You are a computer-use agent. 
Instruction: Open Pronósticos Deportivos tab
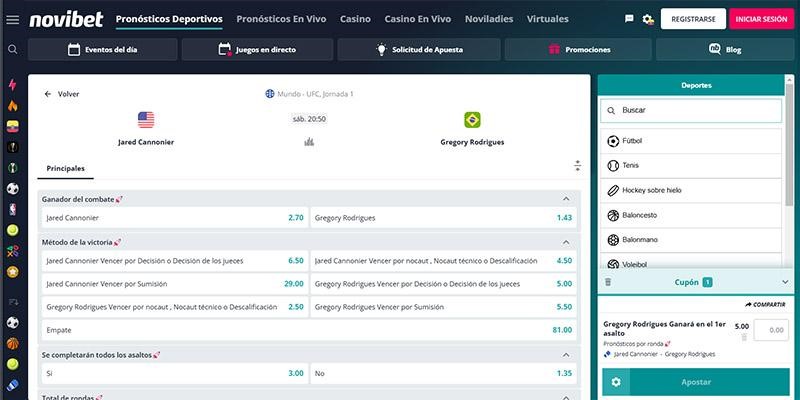pyautogui.click(x=169, y=19)
